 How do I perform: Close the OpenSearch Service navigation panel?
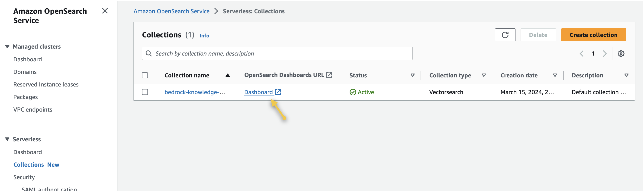click(x=105, y=11)
